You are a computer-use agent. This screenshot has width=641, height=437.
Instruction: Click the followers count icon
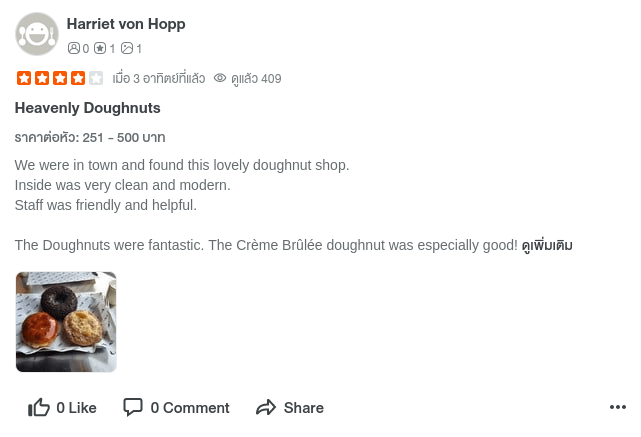click(x=73, y=48)
